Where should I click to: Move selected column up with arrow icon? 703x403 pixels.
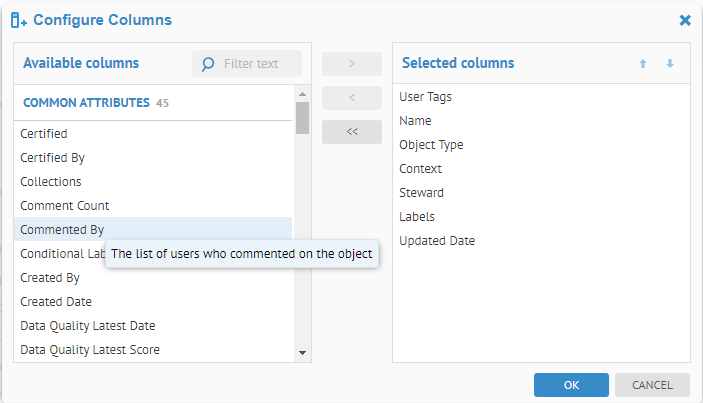coord(643,64)
